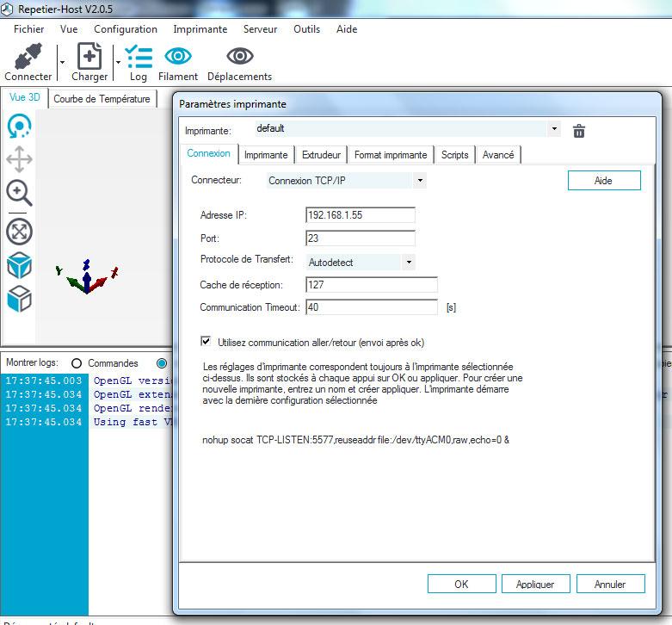Select the Format imprimante tab
This screenshot has width=672, height=625.
coord(391,155)
